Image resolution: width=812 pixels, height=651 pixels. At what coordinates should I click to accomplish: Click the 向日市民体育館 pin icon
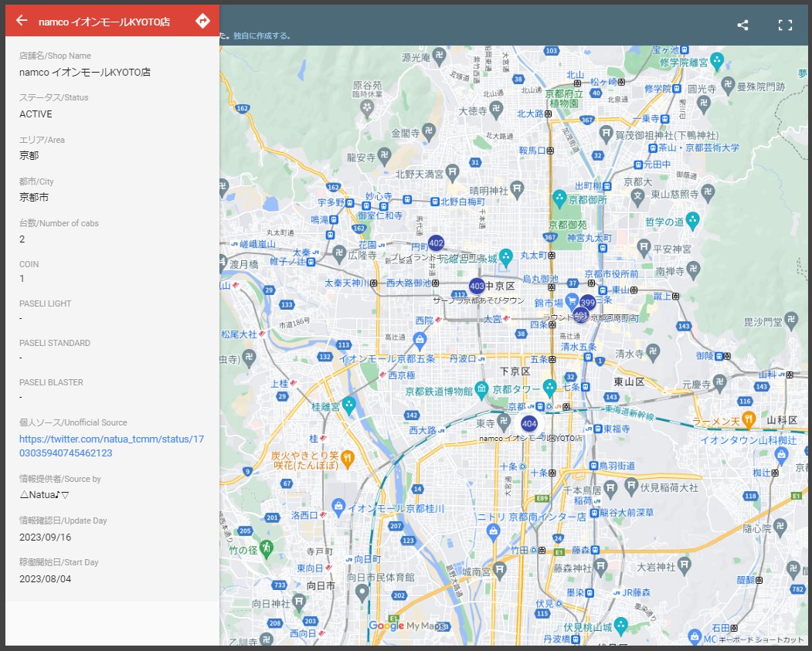362,594
